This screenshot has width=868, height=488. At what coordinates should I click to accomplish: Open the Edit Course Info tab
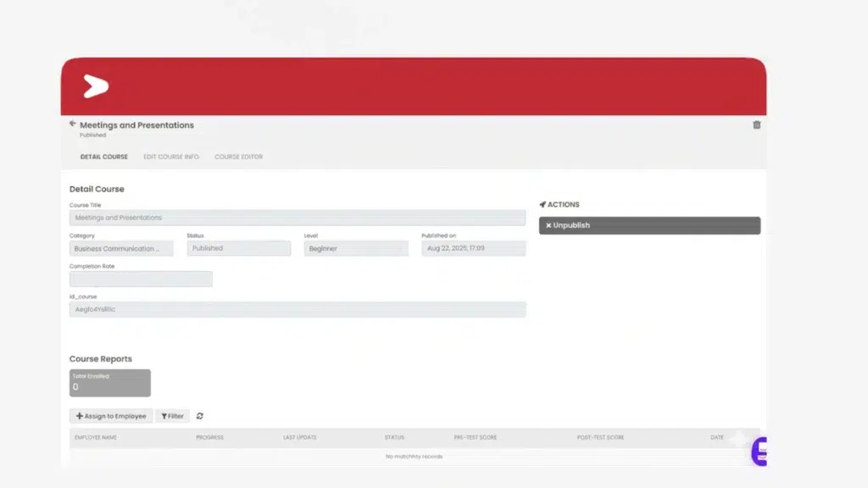click(x=171, y=157)
